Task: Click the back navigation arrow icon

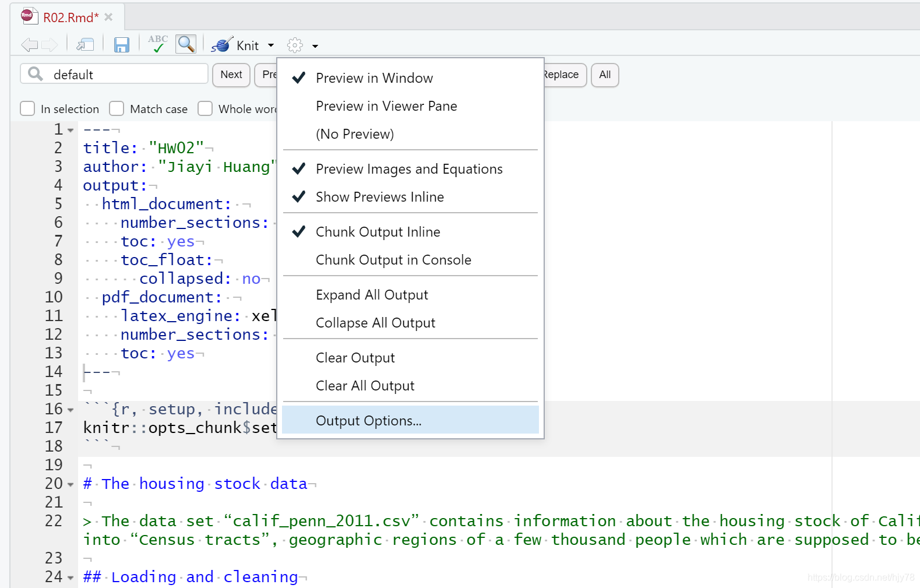Action: 29,45
